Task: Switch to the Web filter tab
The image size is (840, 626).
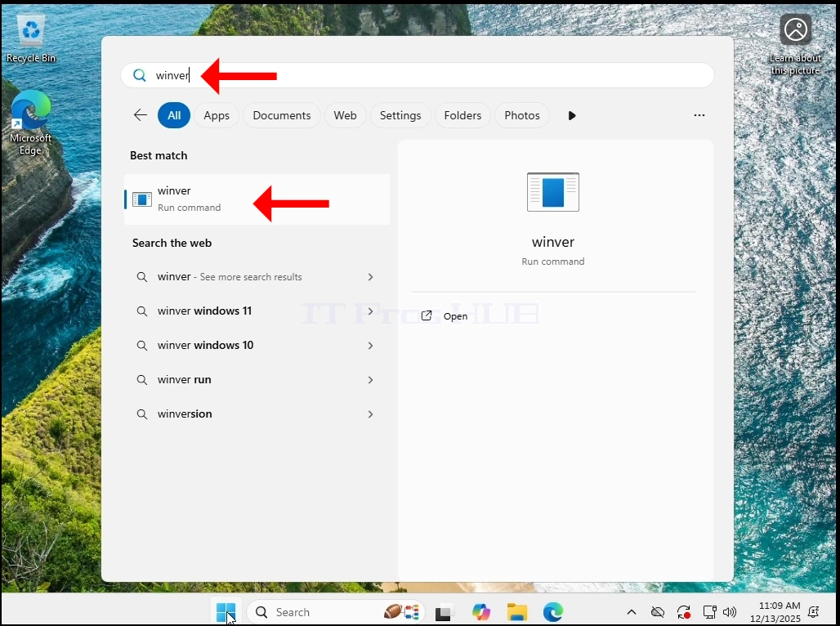Action: [x=345, y=115]
